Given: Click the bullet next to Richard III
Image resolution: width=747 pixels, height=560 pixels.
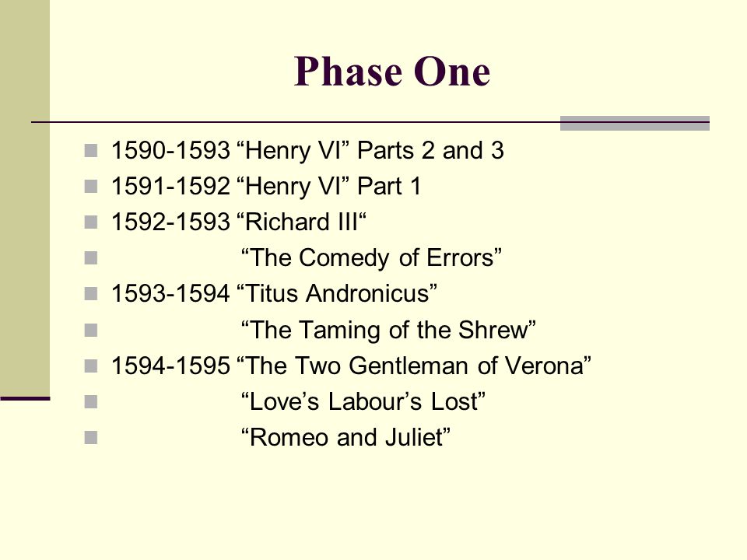Looking at the screenshot, I should 91,222.
